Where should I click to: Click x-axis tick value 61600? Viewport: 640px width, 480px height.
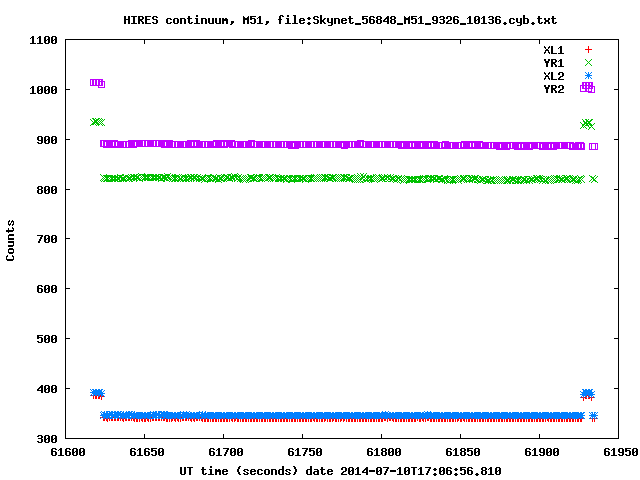tap(68, 452)
